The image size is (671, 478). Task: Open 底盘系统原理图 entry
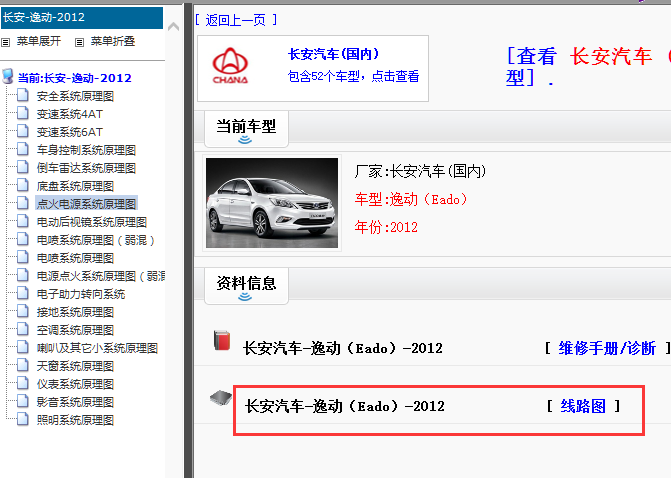point(75,186)
